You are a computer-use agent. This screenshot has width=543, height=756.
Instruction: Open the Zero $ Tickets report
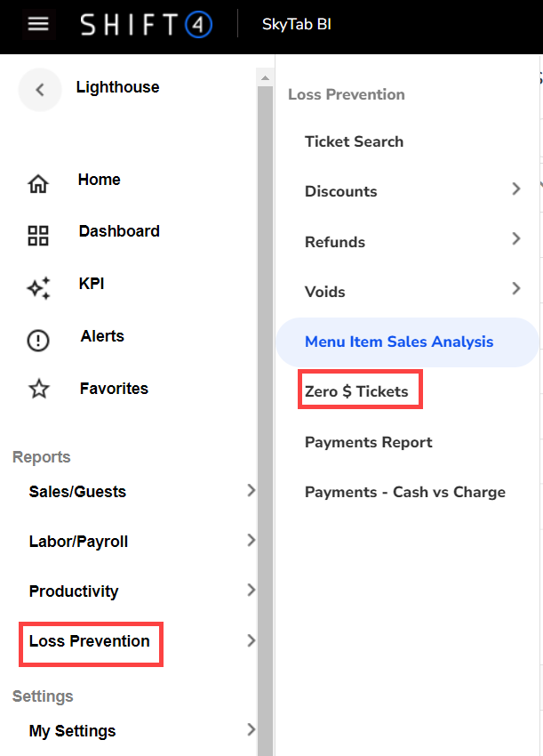click(x=356, y=392)
